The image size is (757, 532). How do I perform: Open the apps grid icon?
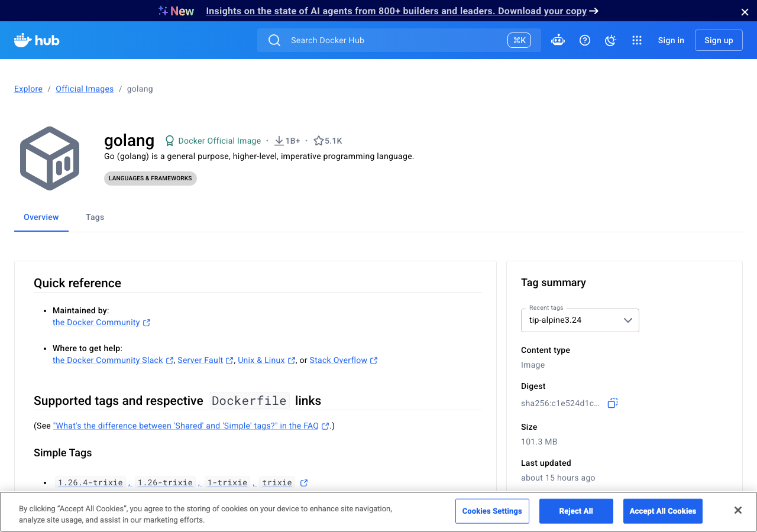pos(637,40)
